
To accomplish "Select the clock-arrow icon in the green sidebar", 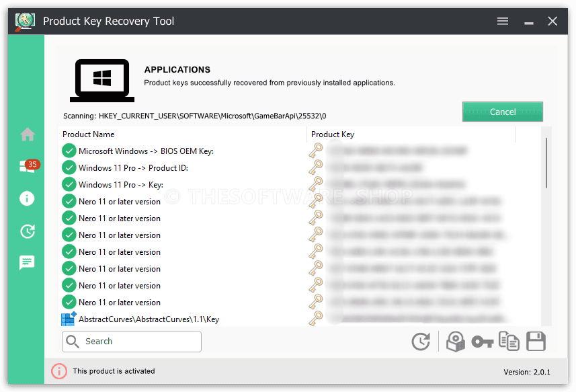I will point(28,231).
